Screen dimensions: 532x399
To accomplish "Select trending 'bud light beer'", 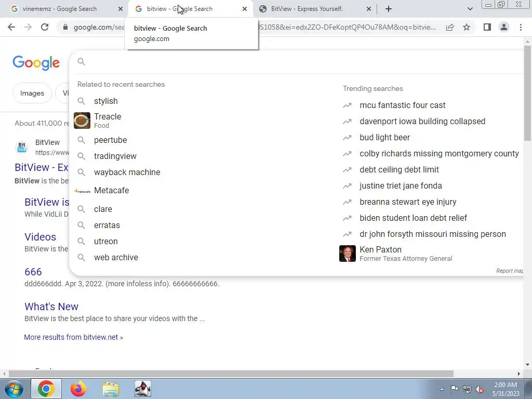I will [385, 137].
